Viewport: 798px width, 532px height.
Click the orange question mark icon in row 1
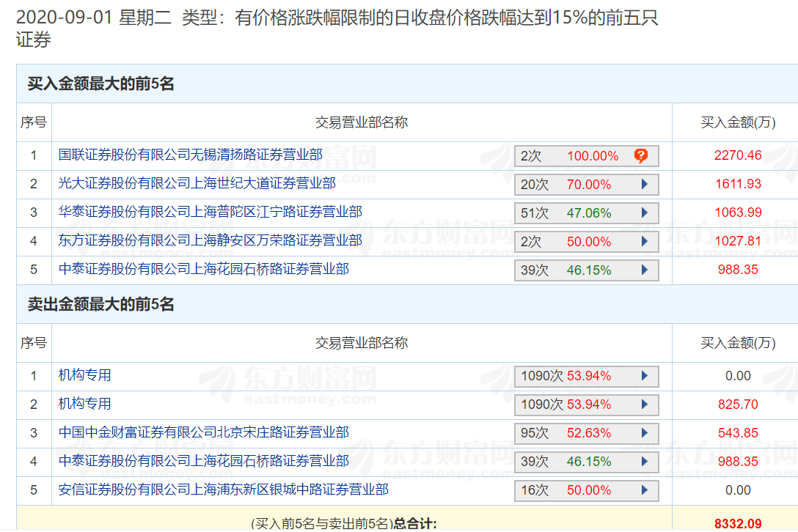pyautogui.click(x=641, y=155)
